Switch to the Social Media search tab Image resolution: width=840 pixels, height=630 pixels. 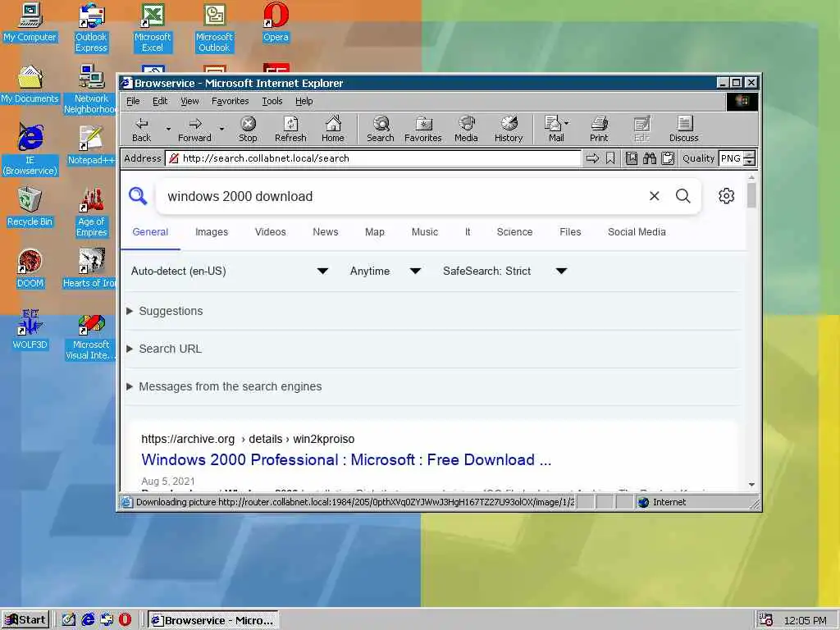click(x=637, y=232)
